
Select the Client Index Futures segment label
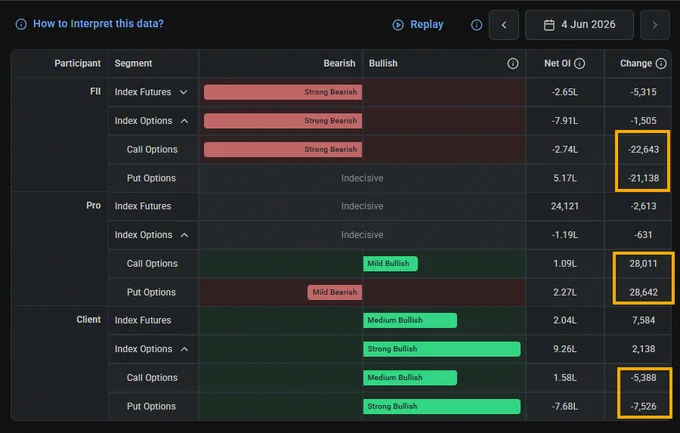tap(143, 320)
